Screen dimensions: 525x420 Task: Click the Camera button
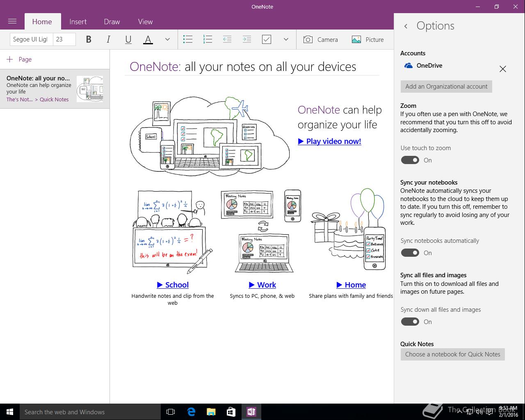321,39
